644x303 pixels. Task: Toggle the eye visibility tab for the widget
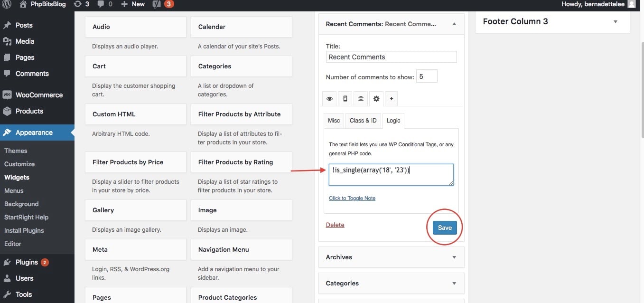tap(329, 98)
